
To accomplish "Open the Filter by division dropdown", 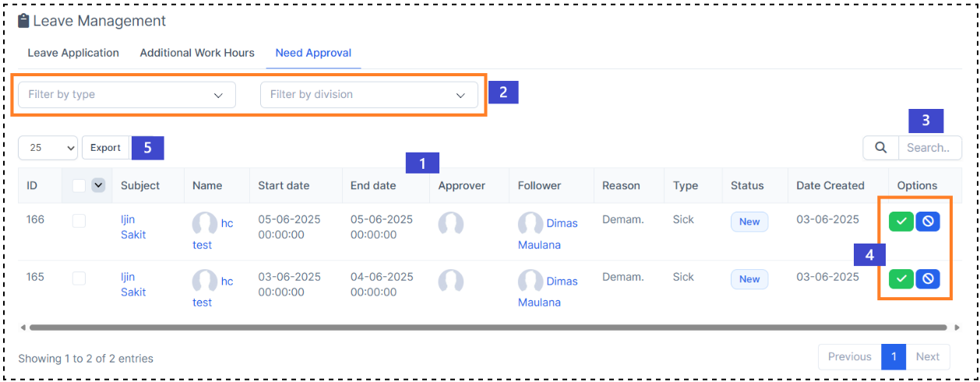I will (368, 95).
